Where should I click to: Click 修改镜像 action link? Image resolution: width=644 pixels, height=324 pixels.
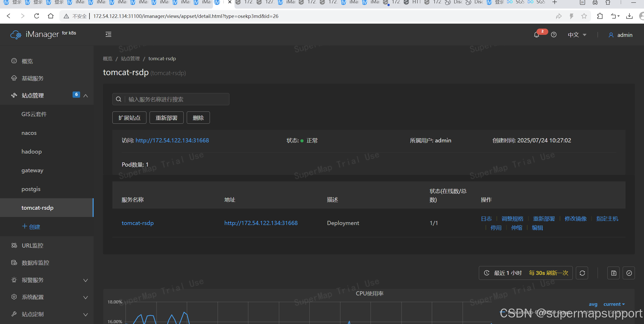576,219
